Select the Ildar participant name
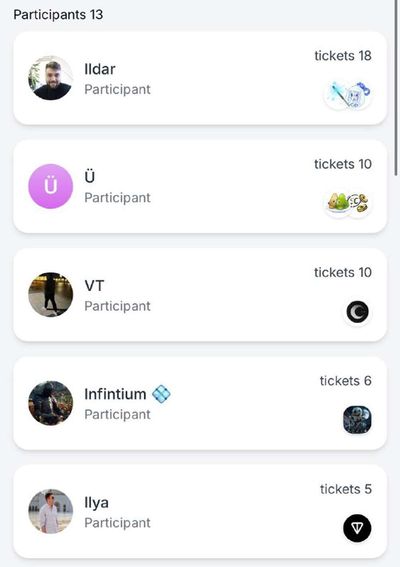The image size is (400, 567). (x=100, y=69)
